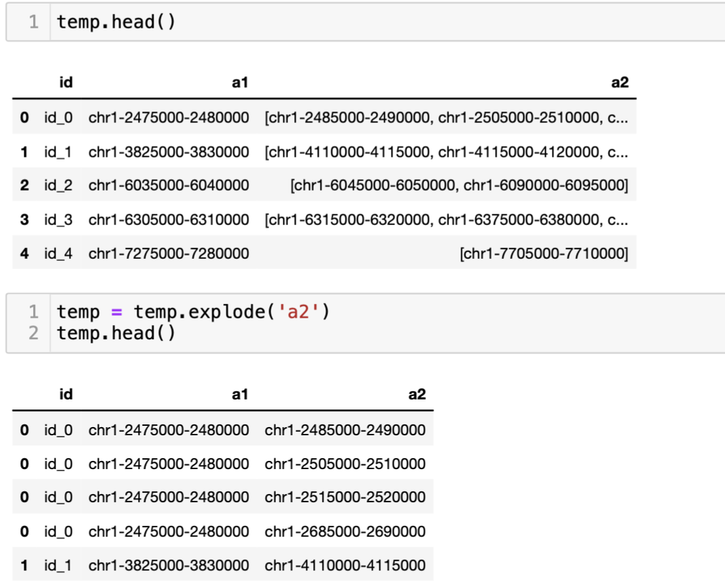725x588 pixels.
Task: Click a2 value chr1-2515000-2520000
Action: click(x=345, y=497)
